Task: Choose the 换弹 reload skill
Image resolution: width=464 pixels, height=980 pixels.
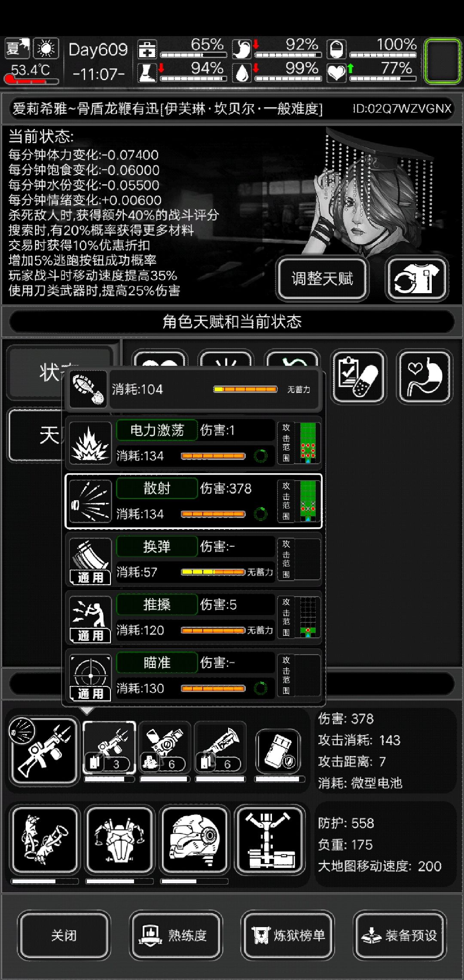Action: tap(193, 559)
